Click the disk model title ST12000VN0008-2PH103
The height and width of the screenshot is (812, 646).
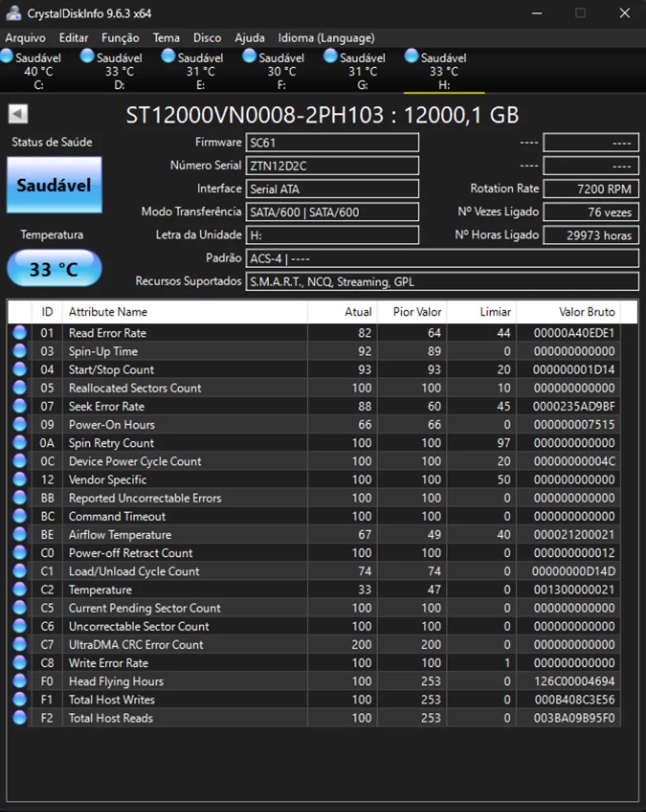click(x=254, y=115)
